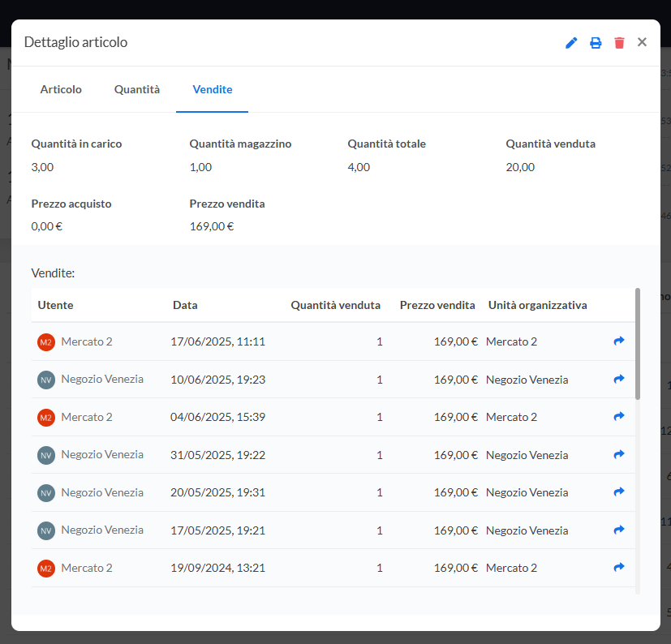
Task: Open the sale dated 17/05/2025 via arrow icon
Action: tap(619, 530)
